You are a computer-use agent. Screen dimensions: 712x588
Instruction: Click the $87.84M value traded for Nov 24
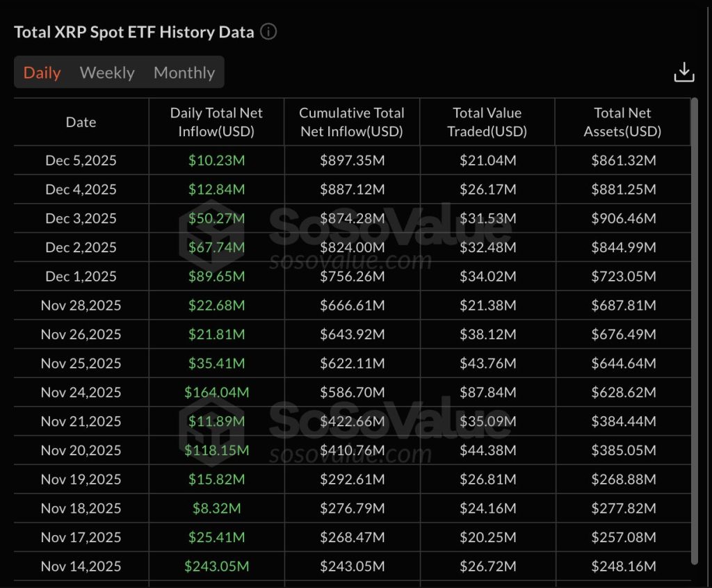487,392
